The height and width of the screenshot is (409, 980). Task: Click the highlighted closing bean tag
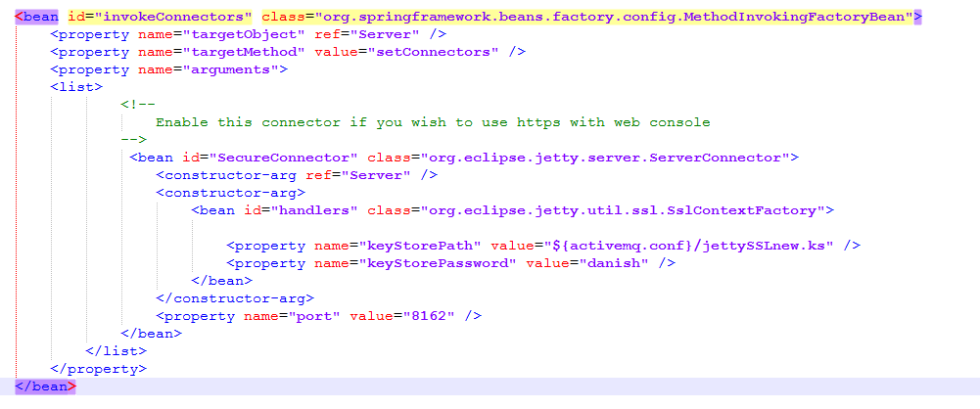[x=45, y=386]
